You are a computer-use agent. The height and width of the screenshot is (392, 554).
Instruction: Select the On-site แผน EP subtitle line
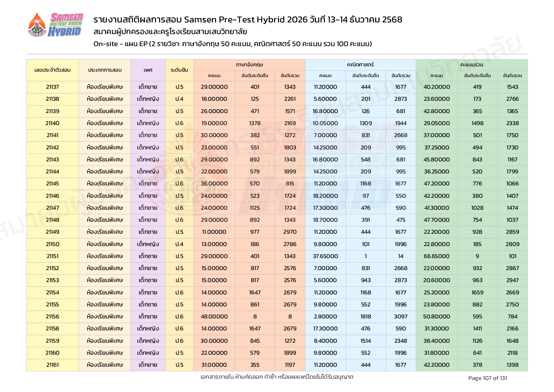pos(232,44)
